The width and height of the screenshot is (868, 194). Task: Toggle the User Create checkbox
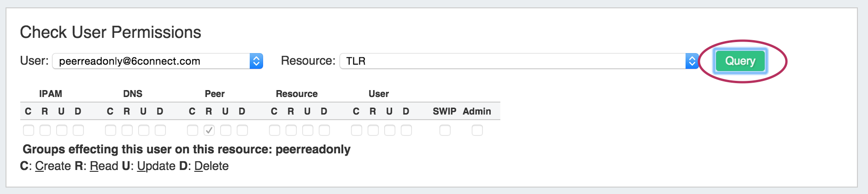click(x=357, y=130)
